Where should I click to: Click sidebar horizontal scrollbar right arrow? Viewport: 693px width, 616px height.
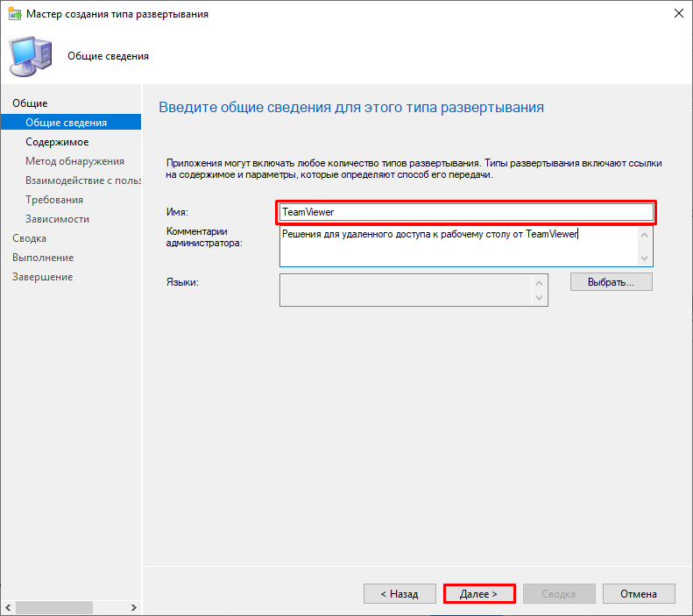click(133, 607)
